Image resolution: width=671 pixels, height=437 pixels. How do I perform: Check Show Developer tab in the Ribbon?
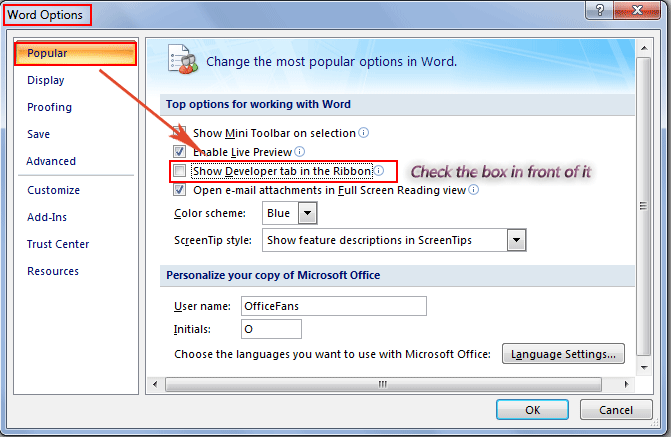pos(179,171)
